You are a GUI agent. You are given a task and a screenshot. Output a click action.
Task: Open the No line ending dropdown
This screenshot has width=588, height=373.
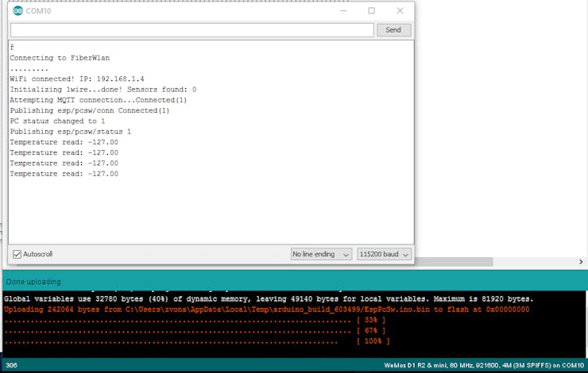click(321, 254)
